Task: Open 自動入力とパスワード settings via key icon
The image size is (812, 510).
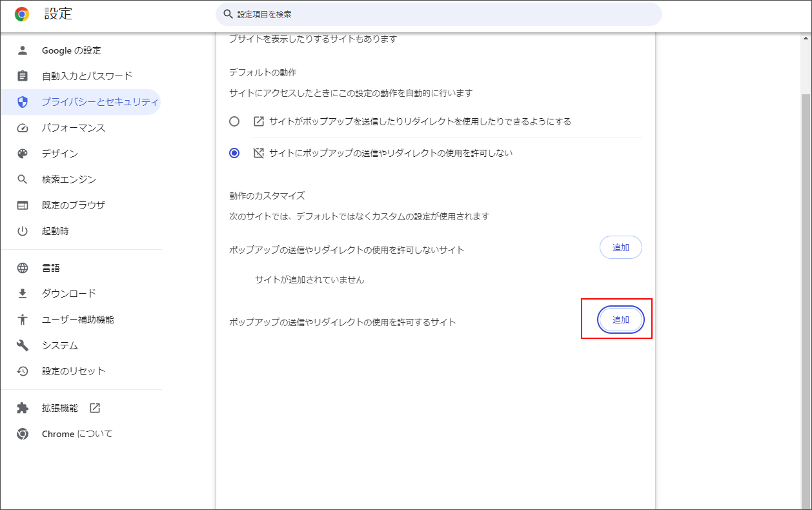Action: coord(23,76)
